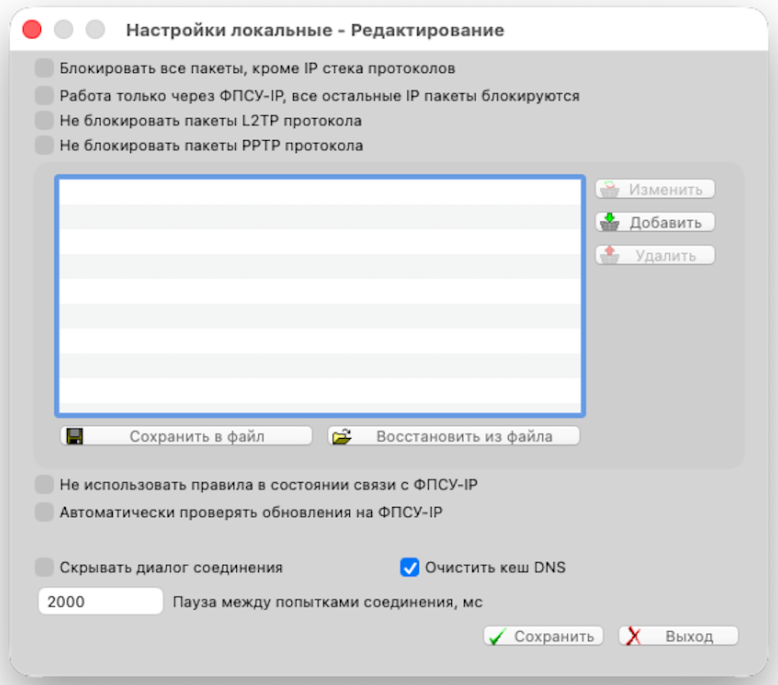
Task: Click the open folder restore icon
Action: (342, 436)
